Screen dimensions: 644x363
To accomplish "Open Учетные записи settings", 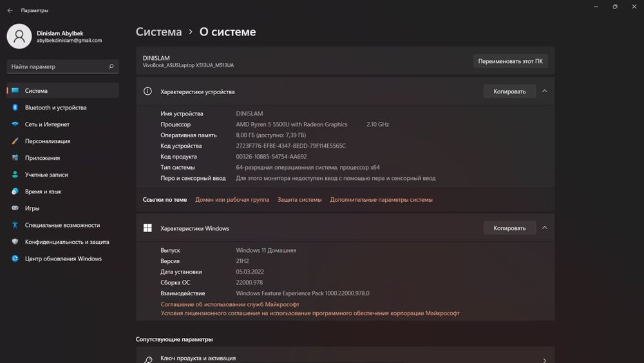I will click(x=46, y=175).
